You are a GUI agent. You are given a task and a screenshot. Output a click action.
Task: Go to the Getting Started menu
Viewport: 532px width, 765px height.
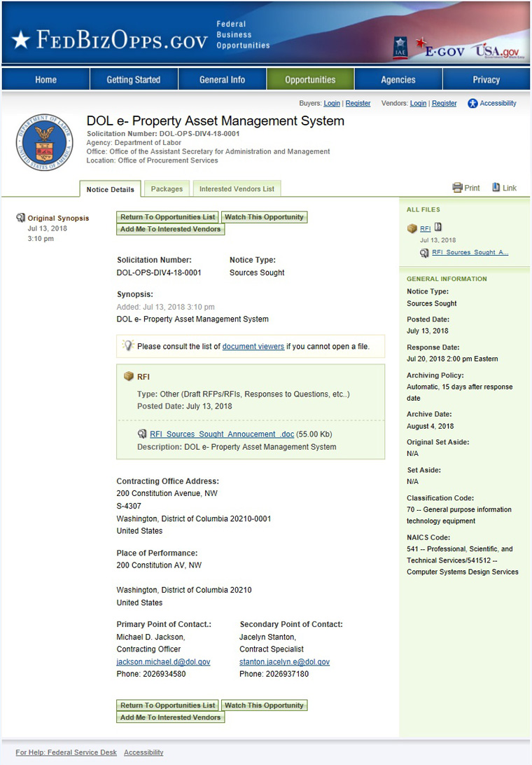pos(134,79)
